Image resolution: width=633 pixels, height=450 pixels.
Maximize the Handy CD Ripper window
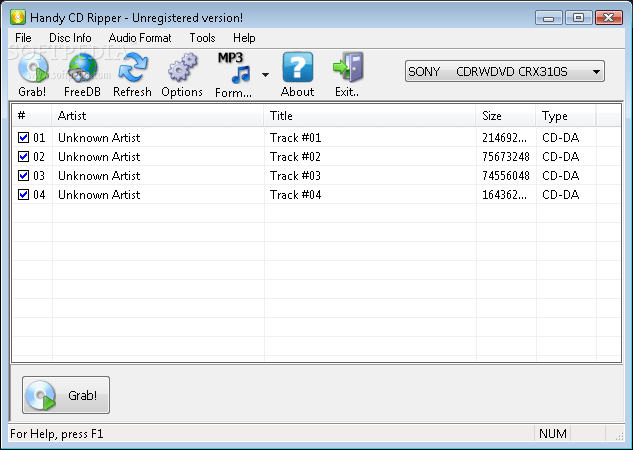(x=579, y=18)
